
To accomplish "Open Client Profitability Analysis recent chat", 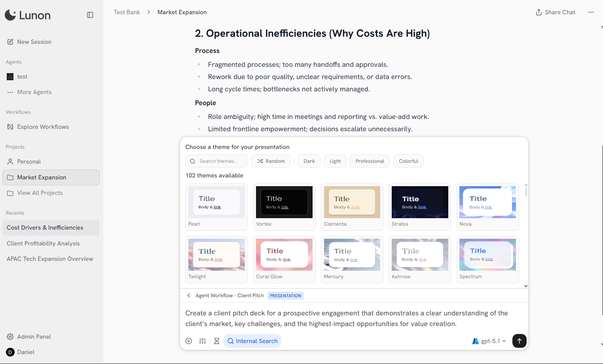I will click(x=43, y=243).
